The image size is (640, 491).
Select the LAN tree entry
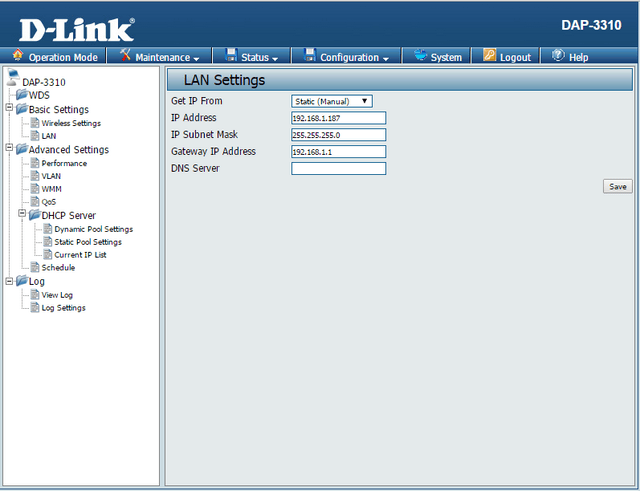coord(49,136)
